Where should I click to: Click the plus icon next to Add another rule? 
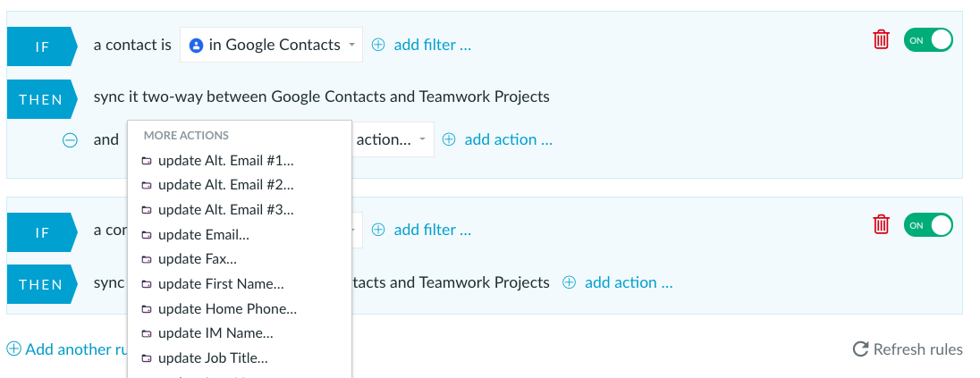click(x=13, y=349)
